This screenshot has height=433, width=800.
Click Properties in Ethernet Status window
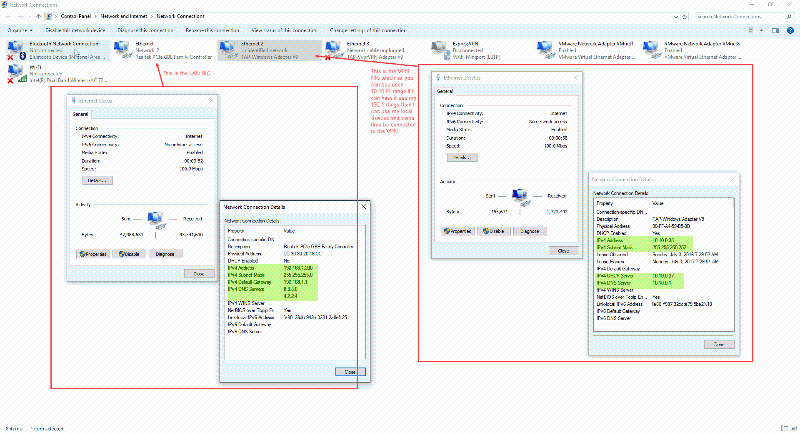tap(93, 253)
